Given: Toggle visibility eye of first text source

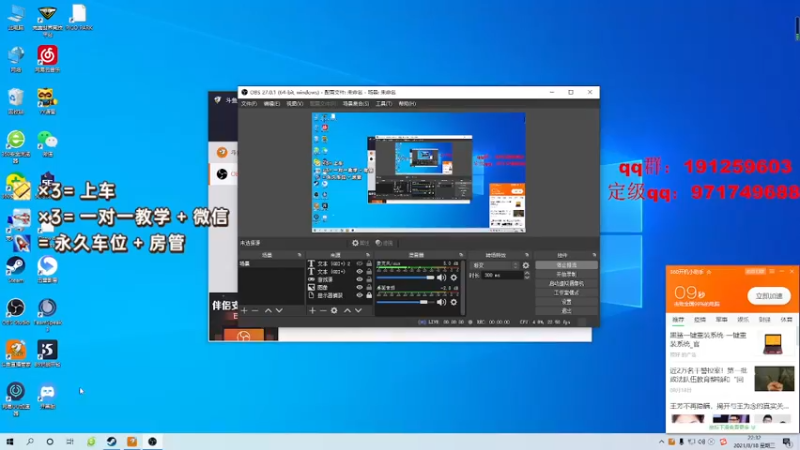Looking at the screenshot, I should [x=360, y=264].
